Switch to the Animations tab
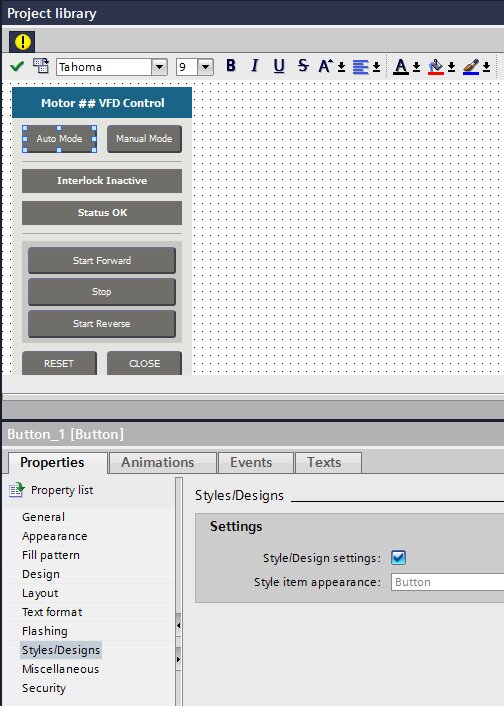The height and width of the screenshot is (706, 504). pos(158,462)
